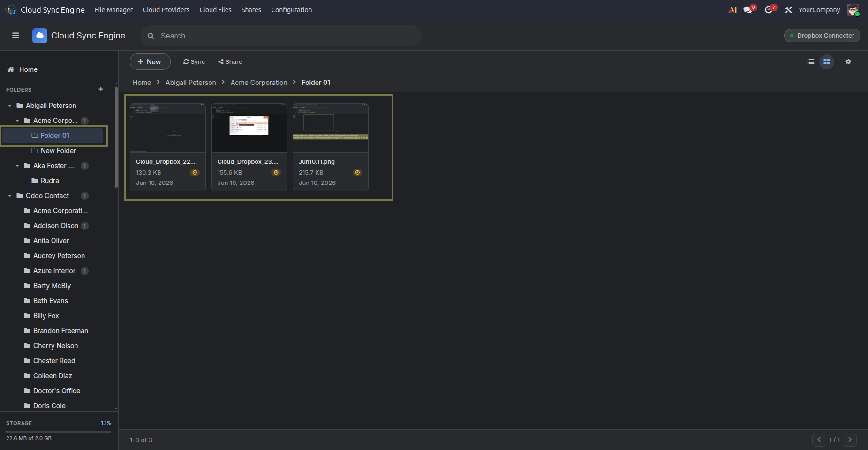Click the storage usage progress bar
The image size is (868, 450).
[x=59, y=431]
